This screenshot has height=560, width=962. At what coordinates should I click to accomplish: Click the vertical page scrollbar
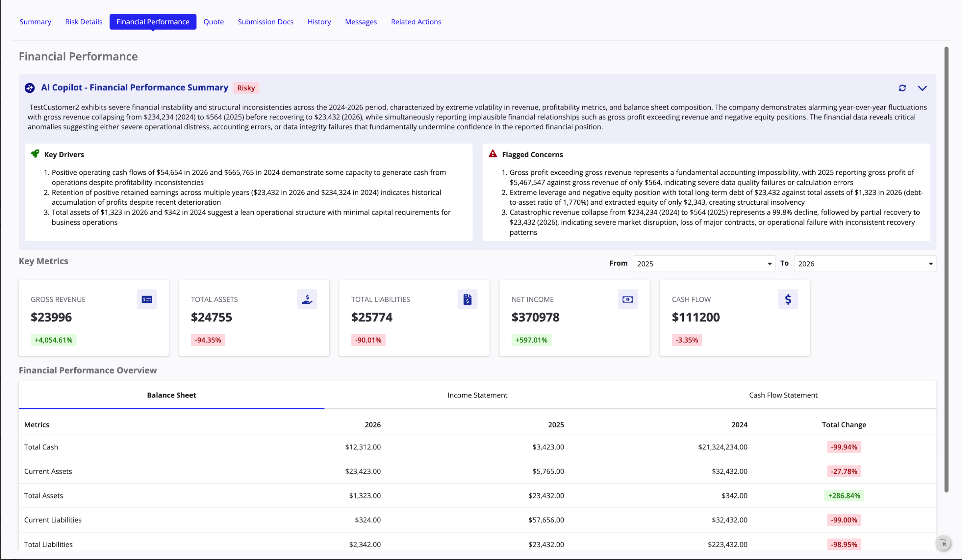pos(946,269)
